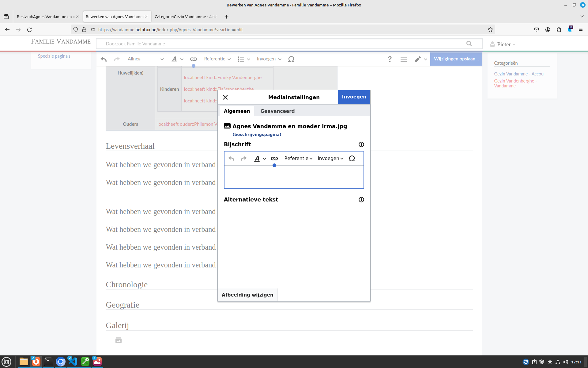Click into the Alternatieve tekst input field

click(294, 211)
